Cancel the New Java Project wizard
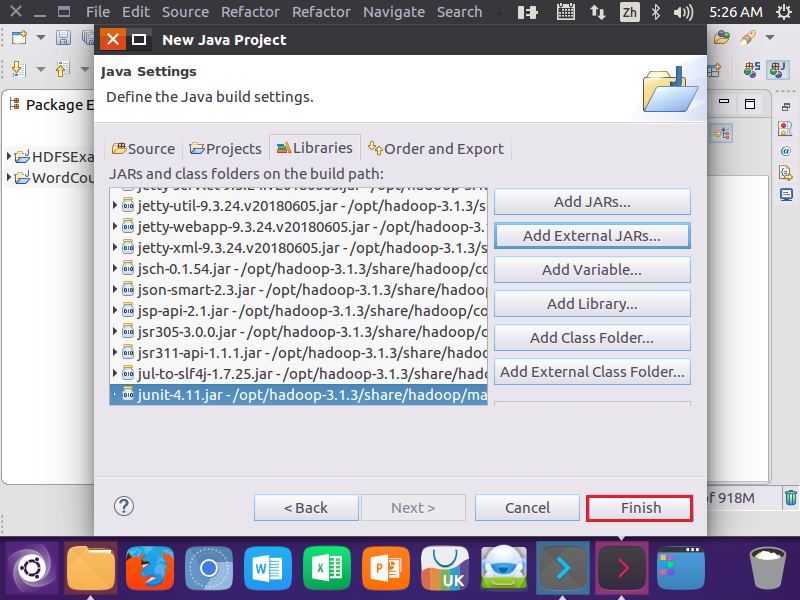 pyautogui.click(x=527, y=508)
